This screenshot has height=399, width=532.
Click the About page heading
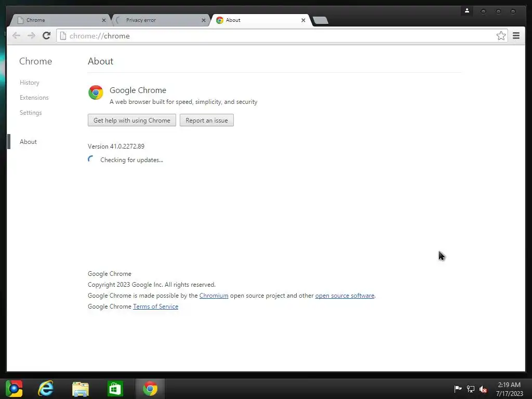click(x=100, y=61)
